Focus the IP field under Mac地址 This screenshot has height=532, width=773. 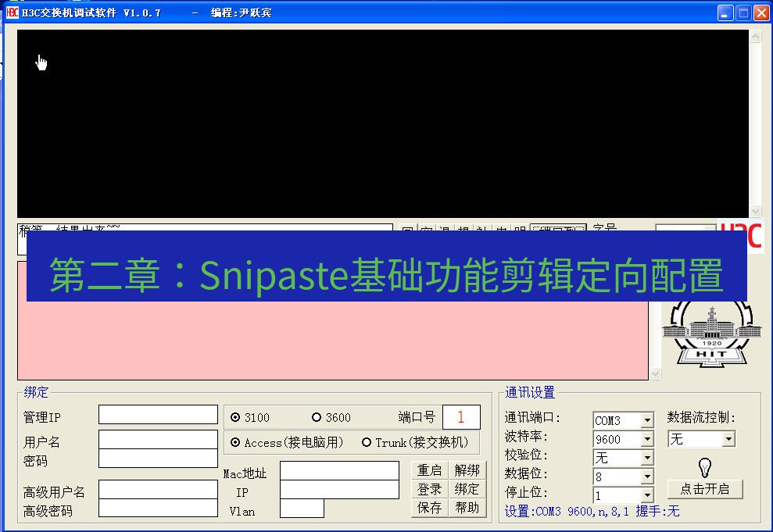point(340,490)
